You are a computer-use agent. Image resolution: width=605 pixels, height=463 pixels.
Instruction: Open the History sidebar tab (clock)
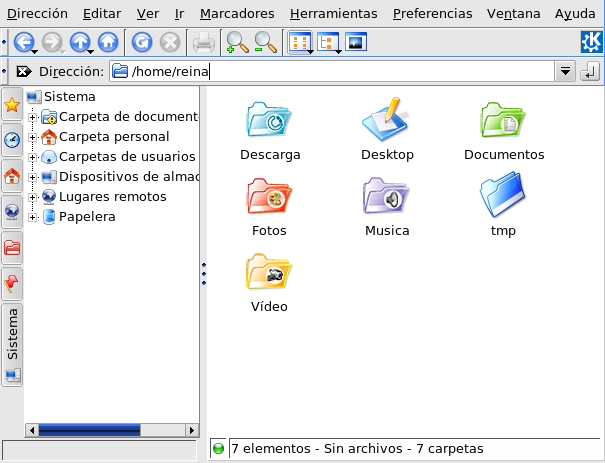12,140
